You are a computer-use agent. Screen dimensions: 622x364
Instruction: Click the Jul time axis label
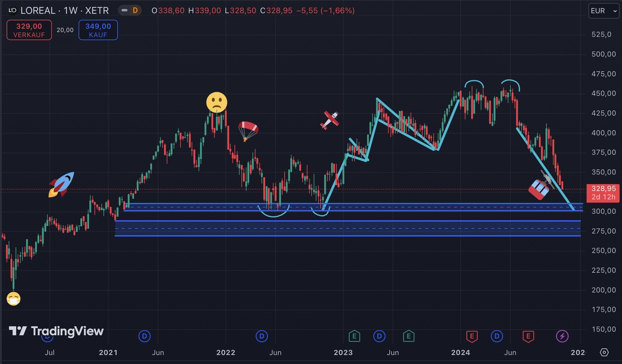tap(49, 352)
